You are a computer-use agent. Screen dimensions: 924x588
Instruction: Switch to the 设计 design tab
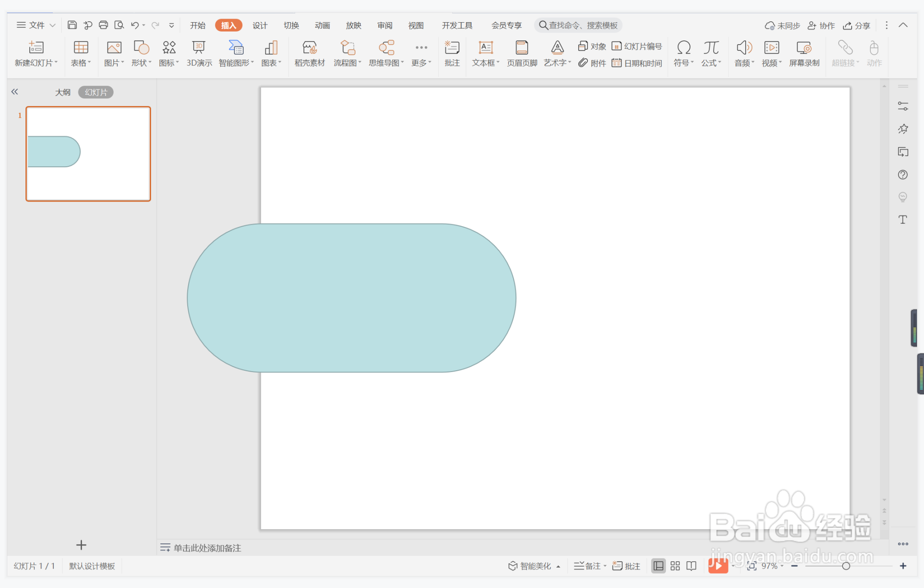point(260,25)
